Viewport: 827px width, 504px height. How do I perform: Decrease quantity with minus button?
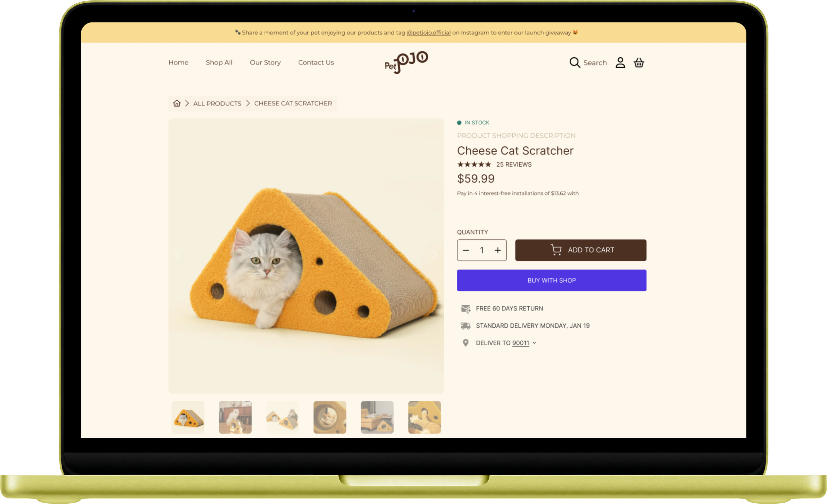(466, 250)
